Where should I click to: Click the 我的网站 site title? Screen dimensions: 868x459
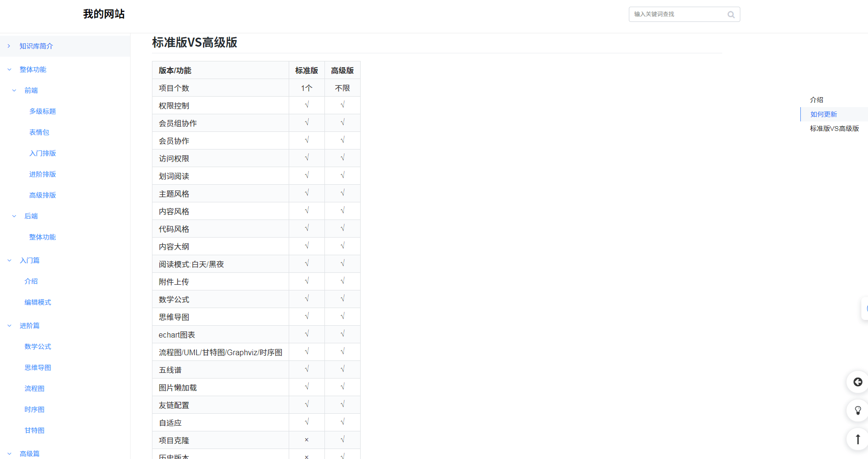pyautogui.click(x=104, y=14)
